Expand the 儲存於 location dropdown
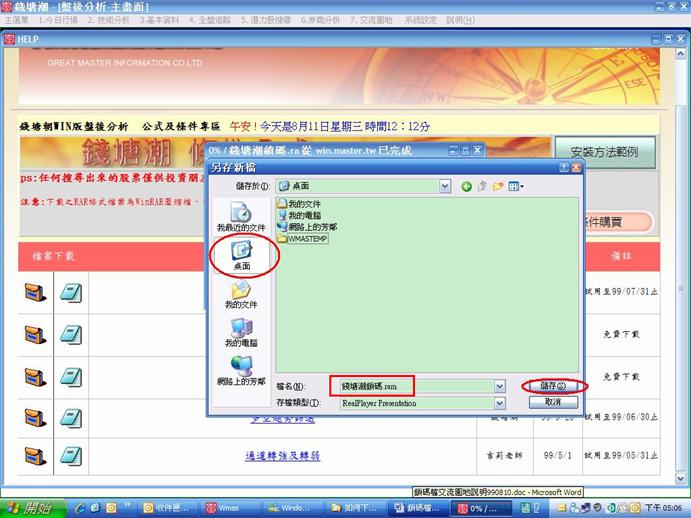This screenshot has height=518, width=691. pyautogui.click(x=445, y=186)
